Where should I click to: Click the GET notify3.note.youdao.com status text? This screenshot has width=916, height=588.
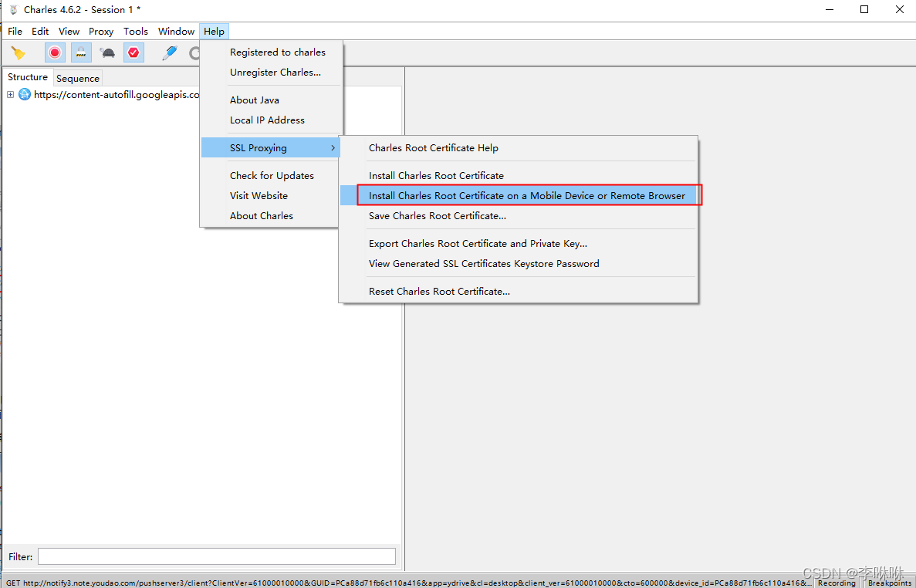point(407,583)
